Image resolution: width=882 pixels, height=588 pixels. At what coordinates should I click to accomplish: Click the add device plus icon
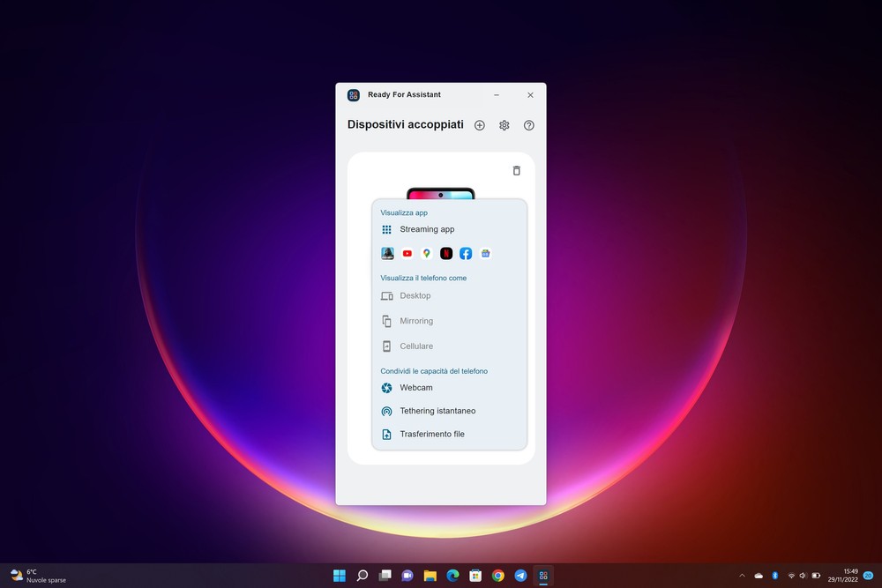tap(480, 125)
